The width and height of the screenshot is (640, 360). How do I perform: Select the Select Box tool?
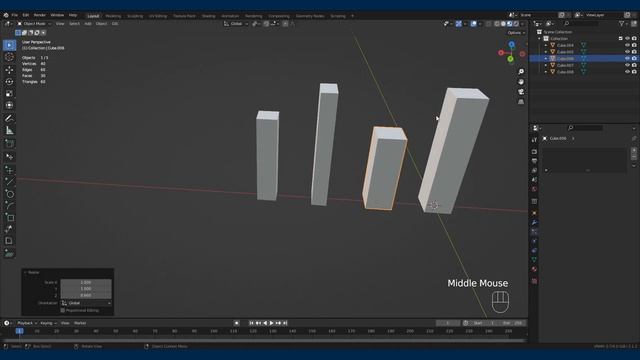9,45
